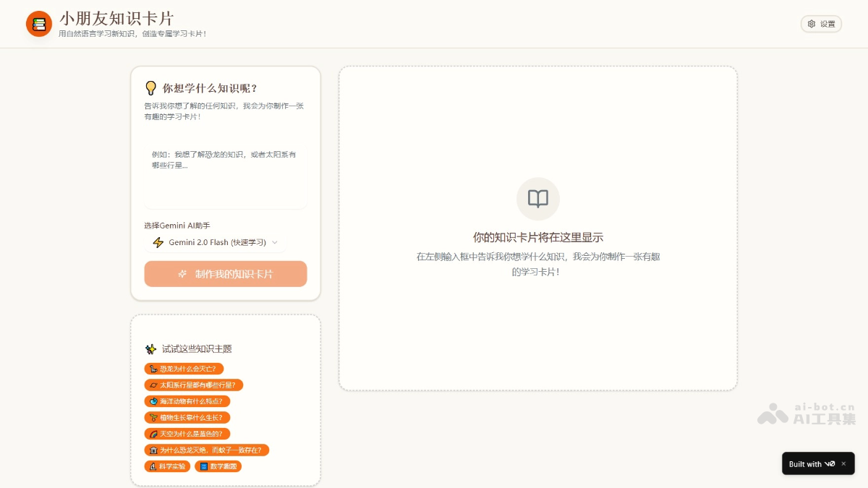Open the Gemini 2.0 Flash model dropdown
Screen dimensions: 868x488
point(216,243)
